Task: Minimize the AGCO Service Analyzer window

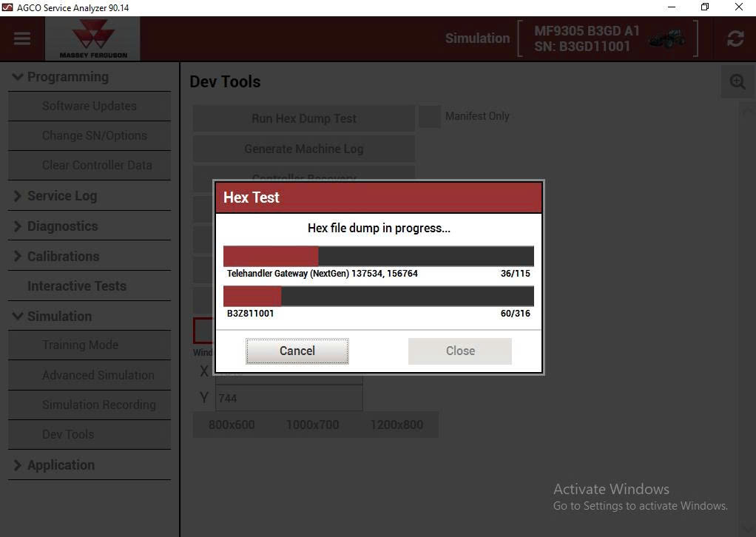Action: click(x=671, y=7)
